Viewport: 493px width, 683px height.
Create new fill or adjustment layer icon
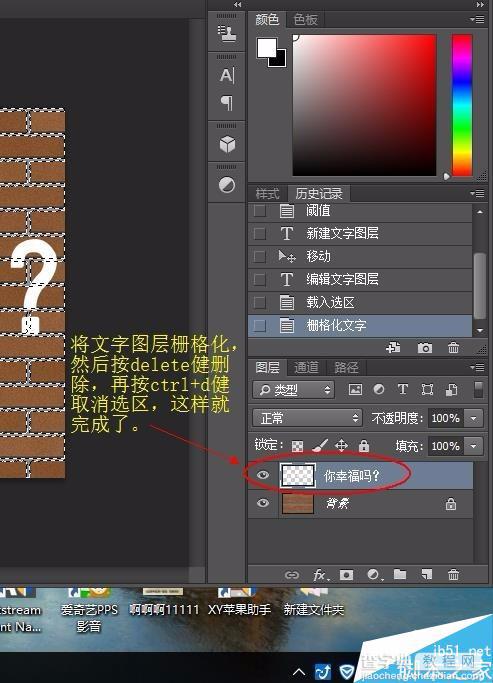[x=374, y=575]
